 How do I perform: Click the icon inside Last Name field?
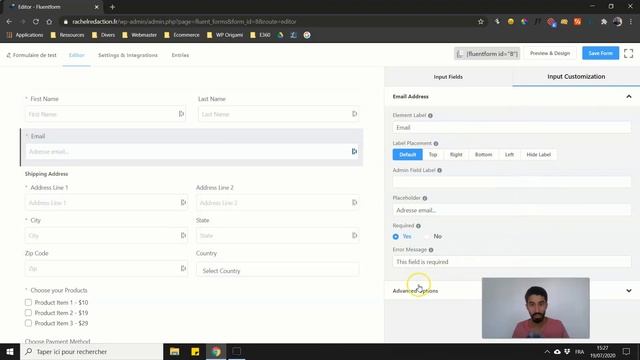click(355, 114)
